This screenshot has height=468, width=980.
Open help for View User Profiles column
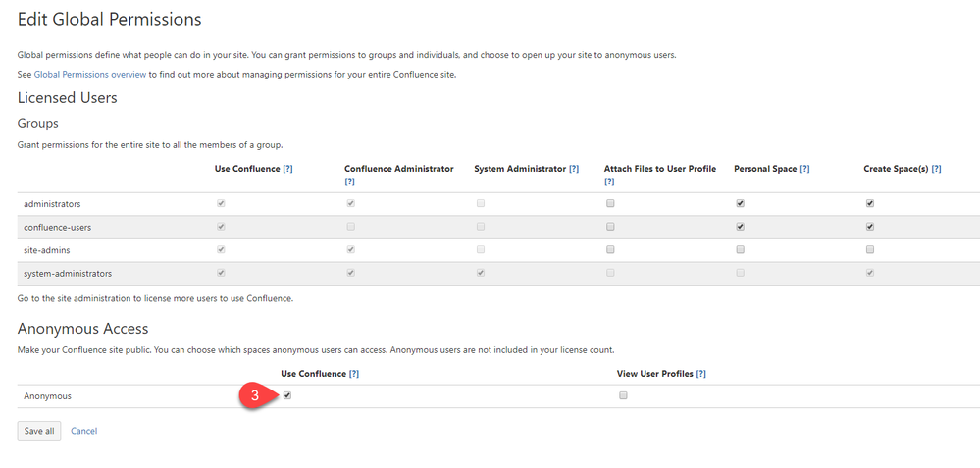click(700, 374)
